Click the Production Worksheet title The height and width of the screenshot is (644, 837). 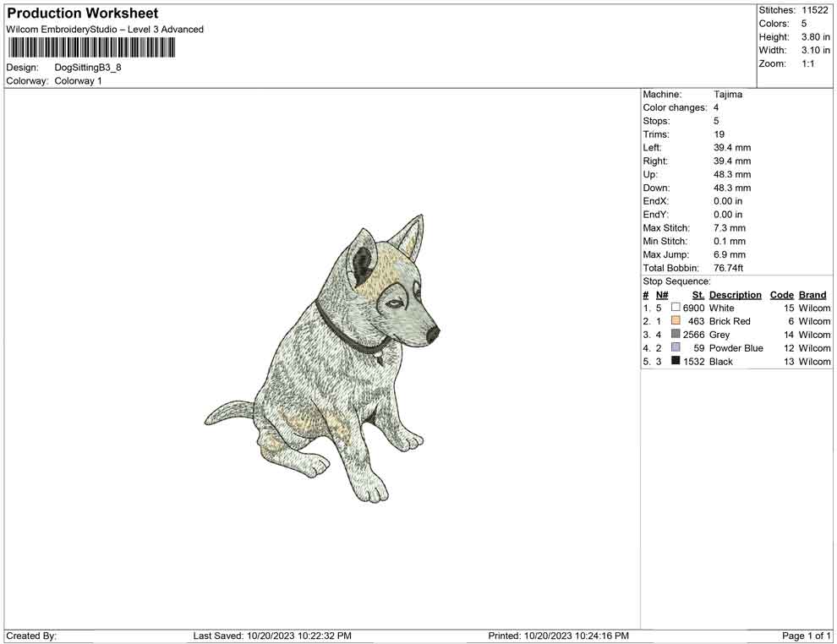(x=83, y=14)
